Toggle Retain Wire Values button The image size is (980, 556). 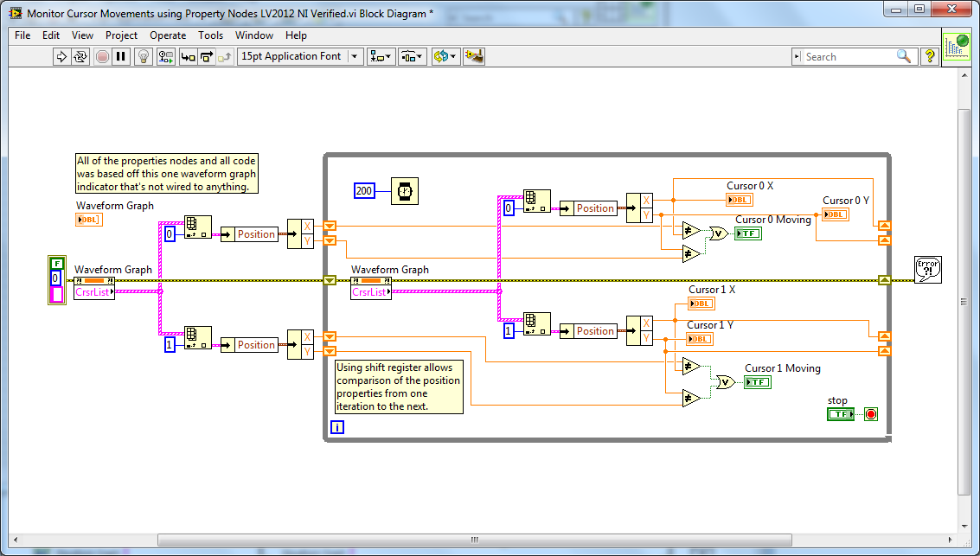click(x=166, y=57)
